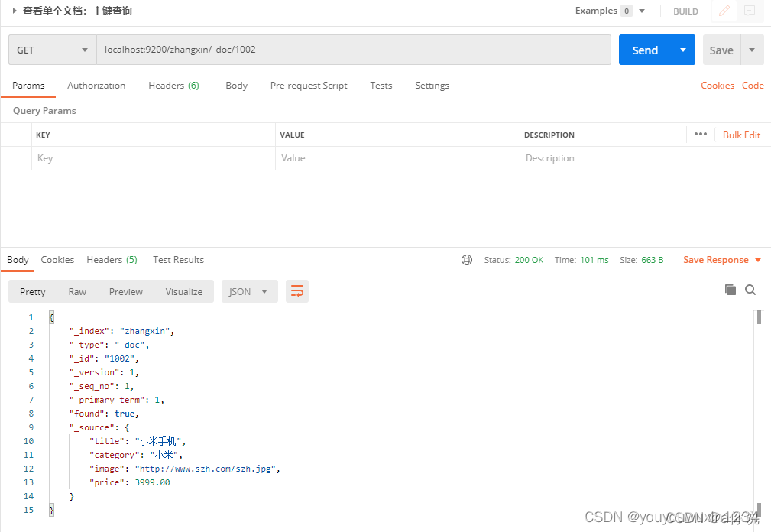Copy the response body with the copy icon
This screenshot has height=532, width=771.
pyautogui.click(x=731, y=290)
